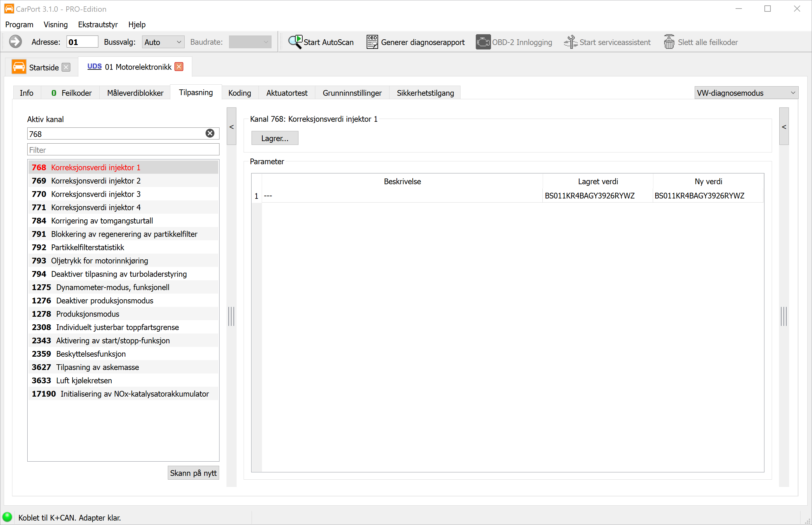
Task: Collapse the right side panel
Action: (x=784, y=126)
